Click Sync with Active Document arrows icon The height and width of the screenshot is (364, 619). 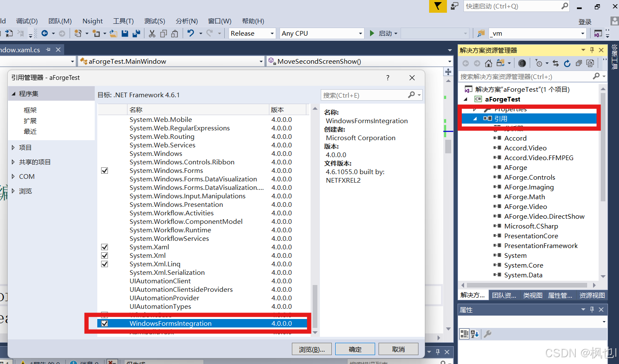click(556, 63)
